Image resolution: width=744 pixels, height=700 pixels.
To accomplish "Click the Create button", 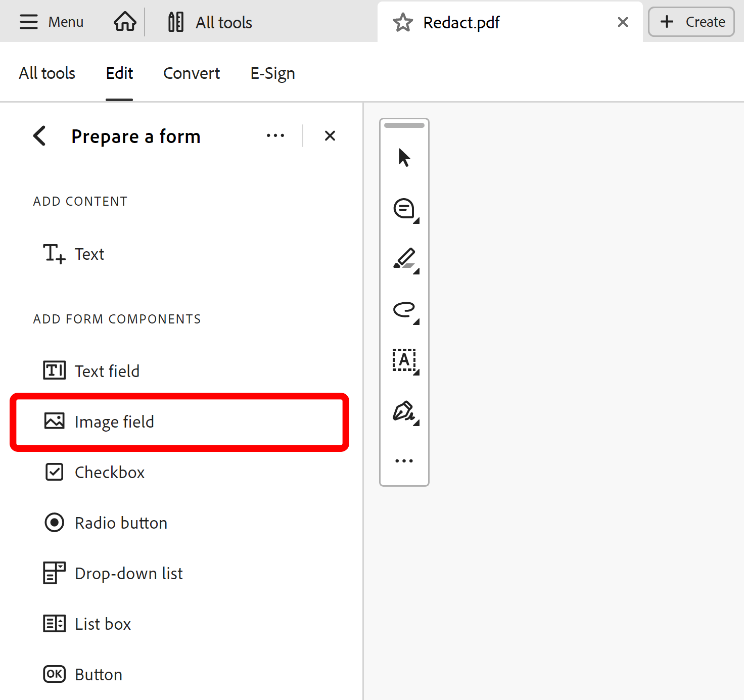I will point(691,22).
